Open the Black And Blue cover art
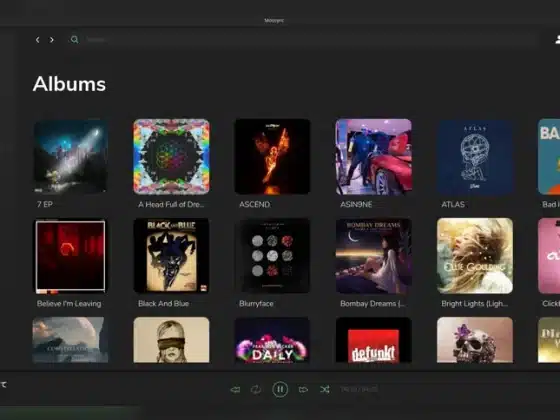 pyautogui.click(x=171, y=256)
